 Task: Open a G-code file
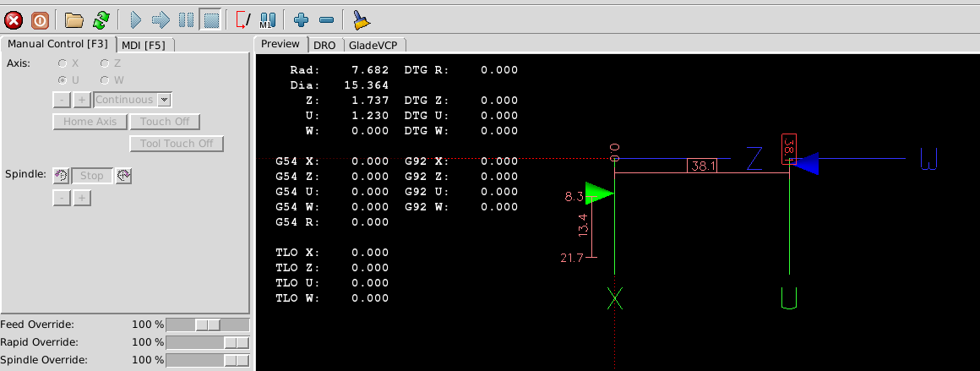(74, 19)
